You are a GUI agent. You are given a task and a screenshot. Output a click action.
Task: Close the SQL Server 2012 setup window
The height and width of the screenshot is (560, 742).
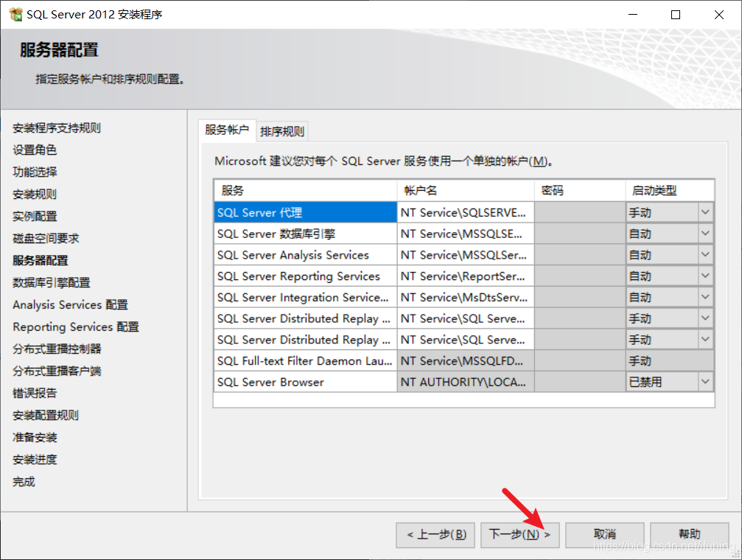(x=719, y=15)
